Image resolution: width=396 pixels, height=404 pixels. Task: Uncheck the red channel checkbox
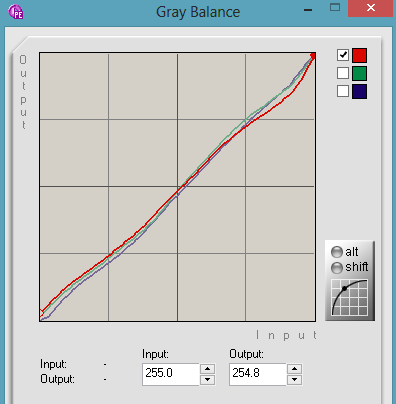[x=343, y=55]
